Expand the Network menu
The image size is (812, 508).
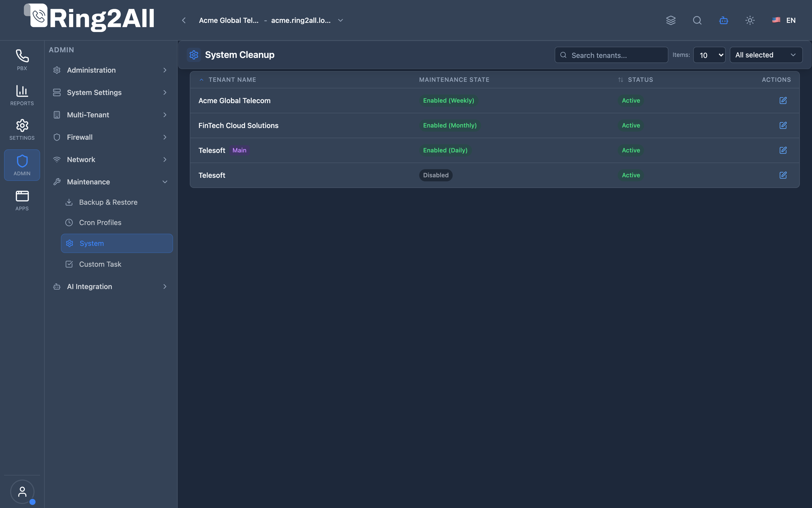pos(110,160)
